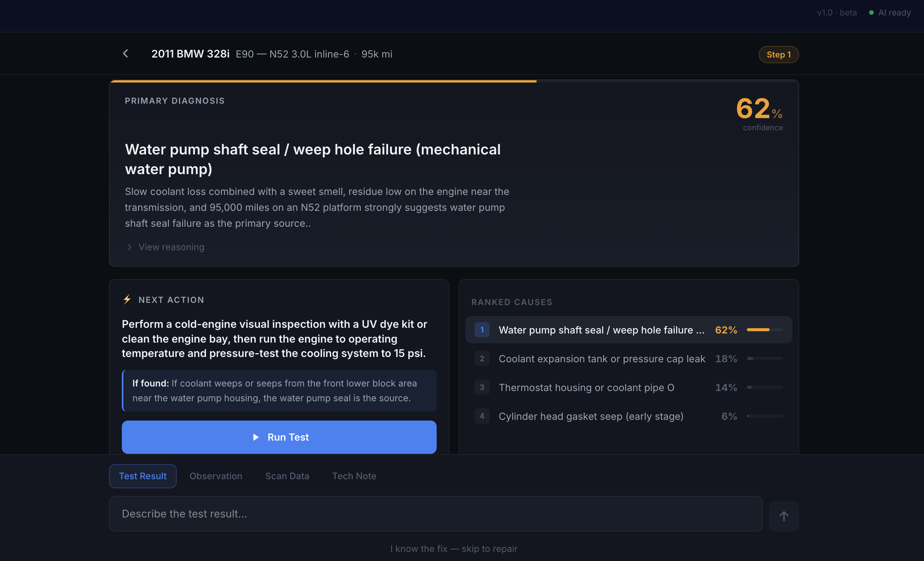
Task: Switch to the Observation tab
Action: [216, 476]
